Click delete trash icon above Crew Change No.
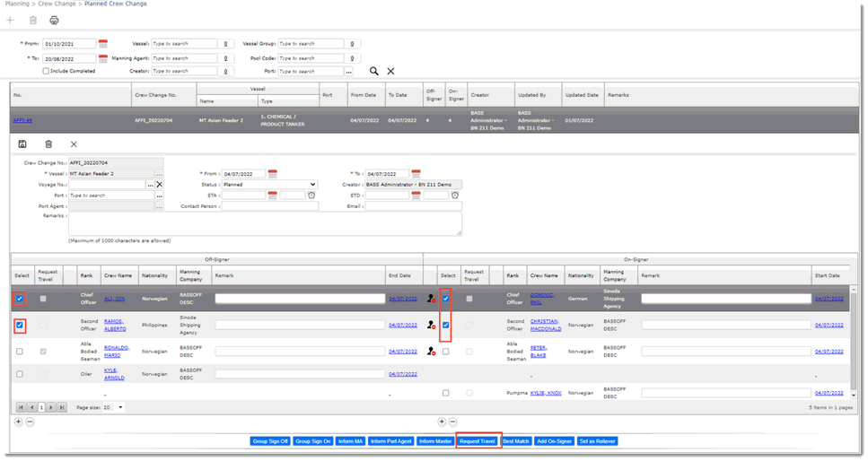 (48, 144)
